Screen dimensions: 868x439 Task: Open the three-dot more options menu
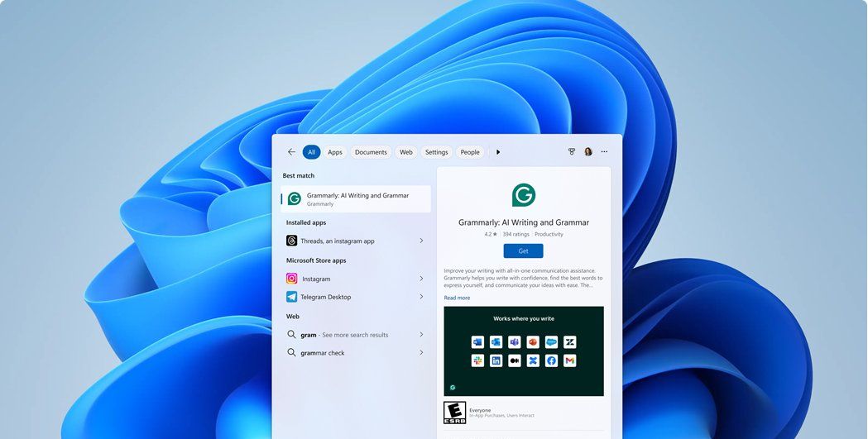tap(604, 151)
